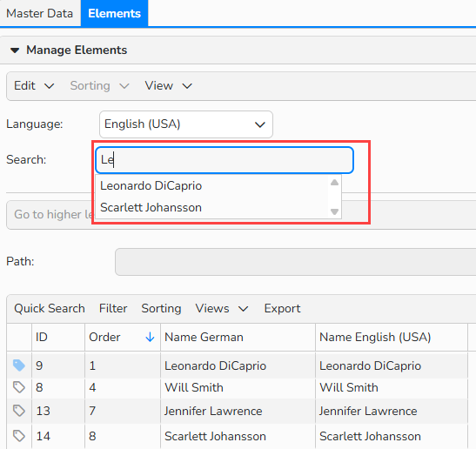The height and width of the screenshot is (449, 476).
Task: Open the View dropdown menu
Action: click(x=169, y=86)
